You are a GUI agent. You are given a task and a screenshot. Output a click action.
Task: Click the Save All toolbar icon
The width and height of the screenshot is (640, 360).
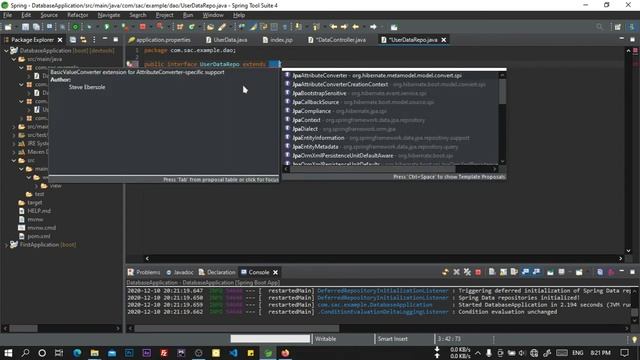36,27
